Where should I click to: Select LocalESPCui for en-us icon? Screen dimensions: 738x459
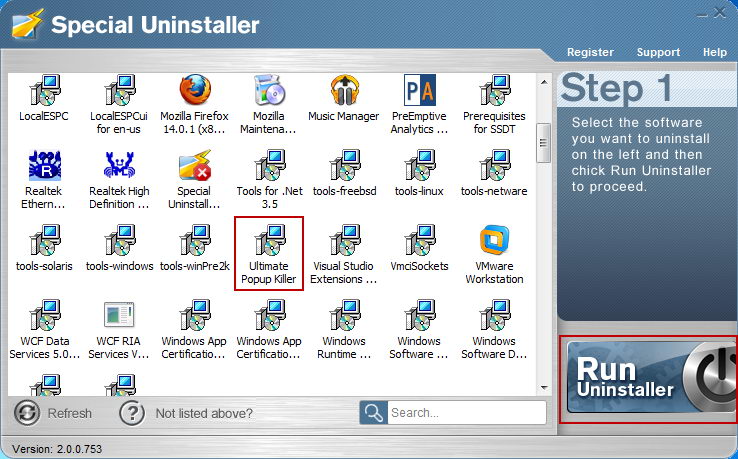119,90
